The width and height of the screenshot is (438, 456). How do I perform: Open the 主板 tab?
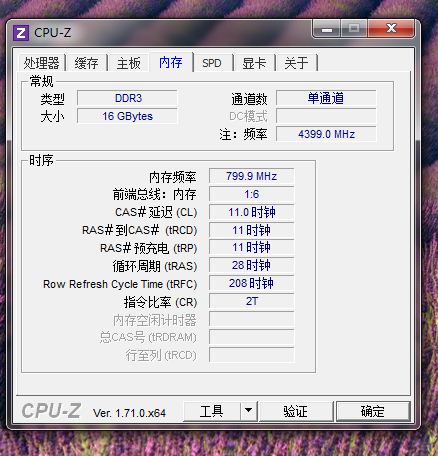pos(128,63)
